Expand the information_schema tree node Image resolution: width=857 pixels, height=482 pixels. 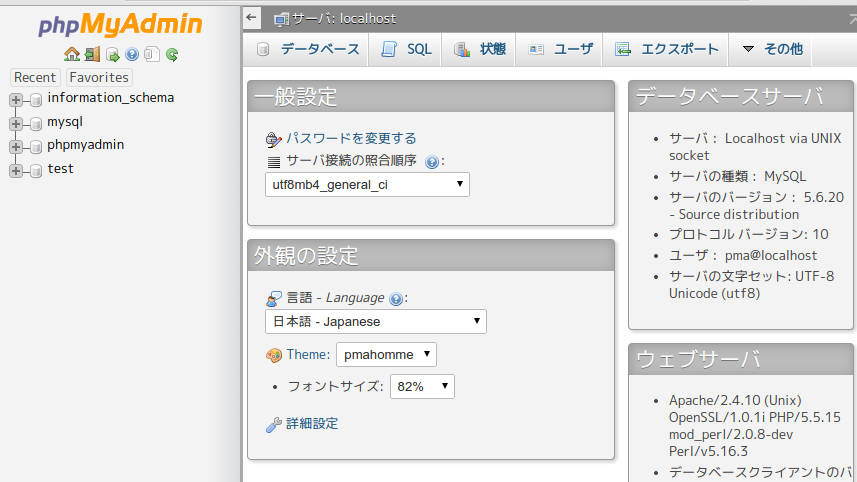point(16,99)
